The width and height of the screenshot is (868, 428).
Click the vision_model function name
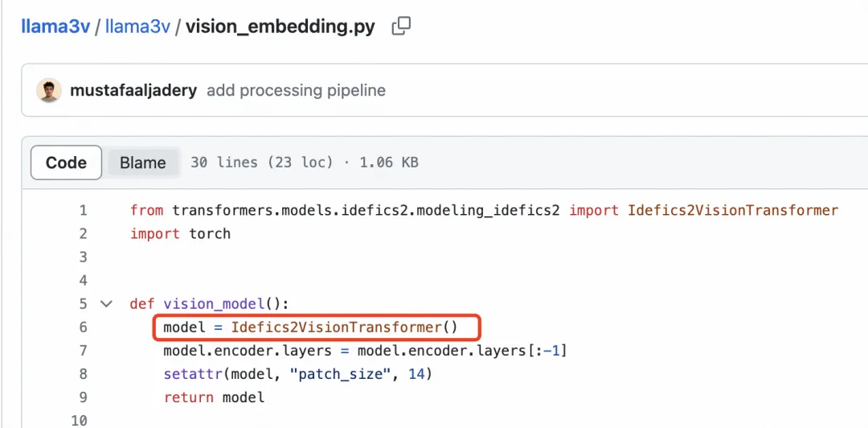tap(214, 304)
